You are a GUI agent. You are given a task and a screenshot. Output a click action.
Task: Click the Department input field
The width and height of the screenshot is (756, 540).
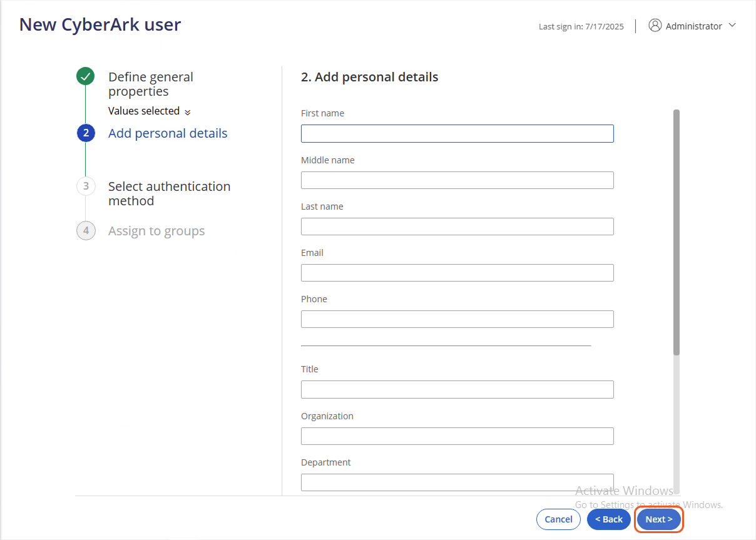(x=457, y=482)
